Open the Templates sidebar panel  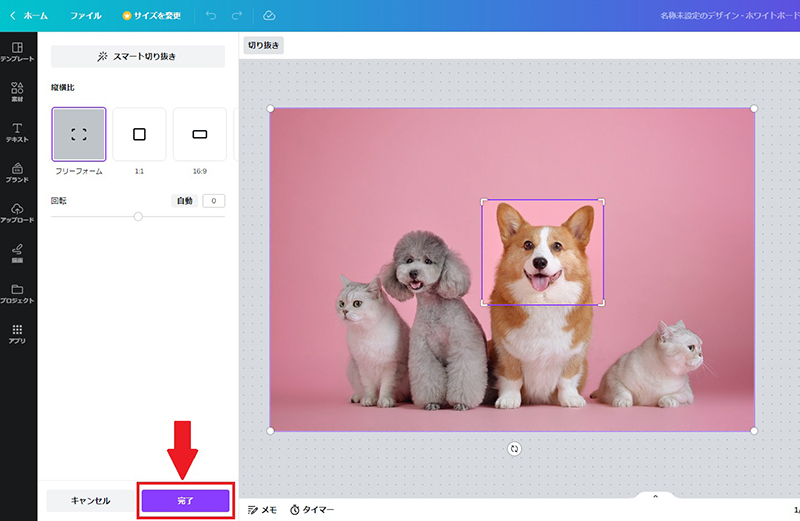click(17, 52)
